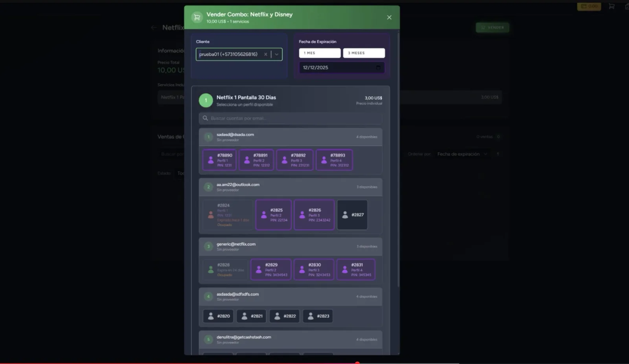Click the expiration date field 12/12/2025
The height and width of the screenshot is (364, 629).
[x=342, y=68]
